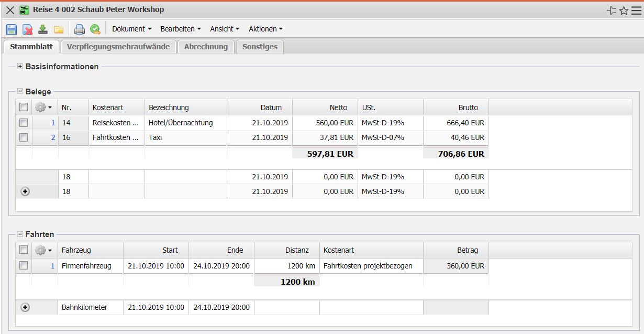This screenshot has width=644, height=334.
Task: Open the Verpflegungsmehraufwände tab
Action: 118,47
